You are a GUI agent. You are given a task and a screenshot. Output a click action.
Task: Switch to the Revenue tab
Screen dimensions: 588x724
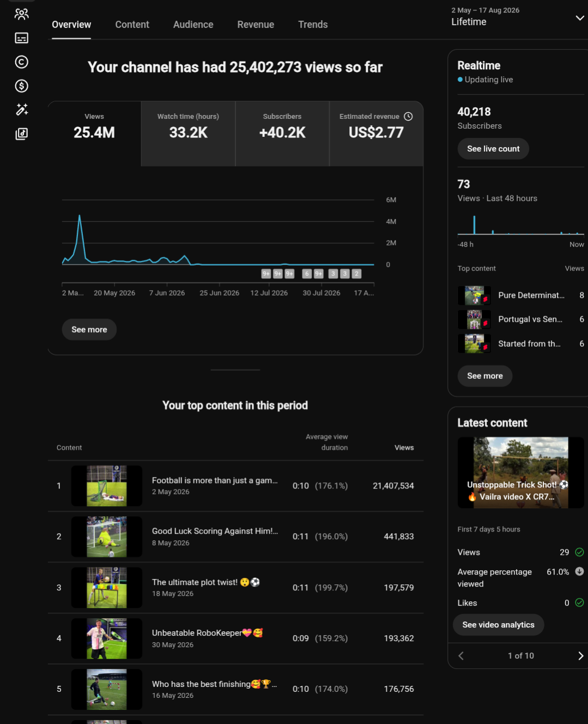256,25
